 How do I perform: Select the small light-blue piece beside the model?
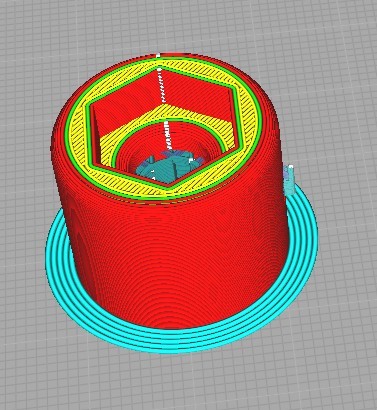click(x=289, y=179)
